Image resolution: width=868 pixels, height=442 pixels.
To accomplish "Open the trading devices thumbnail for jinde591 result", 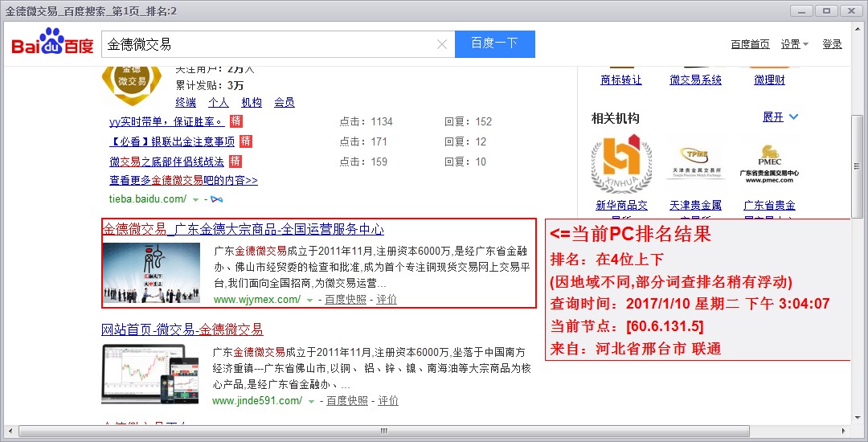I will click(x=149, y=374).
